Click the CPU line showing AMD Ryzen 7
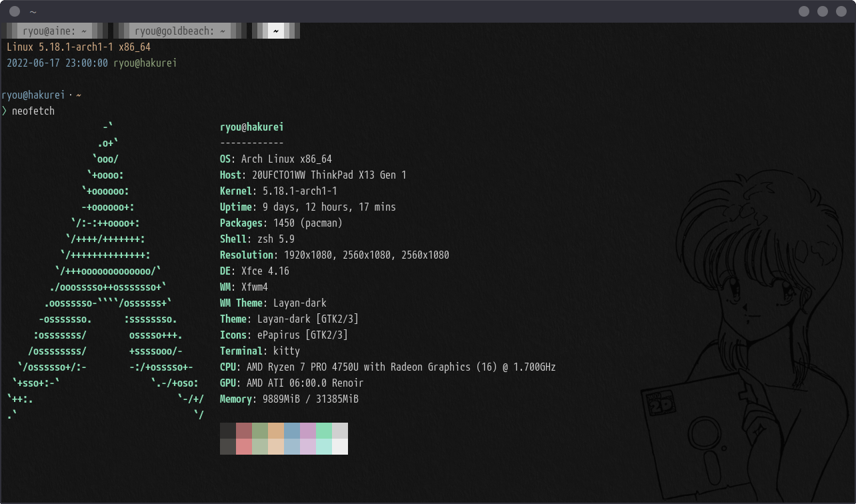856x504 pixels. click(x=387, y=367)
